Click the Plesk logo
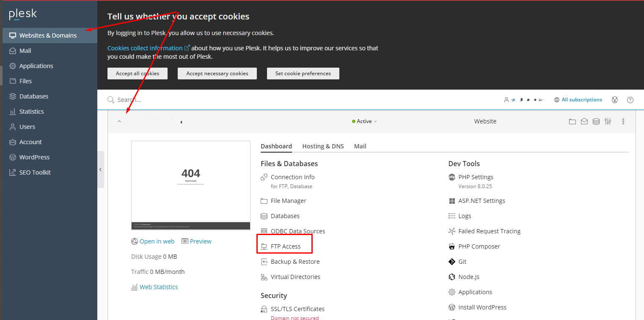The image size is (644, 320). pyautogui.click(x=23, y=14)
